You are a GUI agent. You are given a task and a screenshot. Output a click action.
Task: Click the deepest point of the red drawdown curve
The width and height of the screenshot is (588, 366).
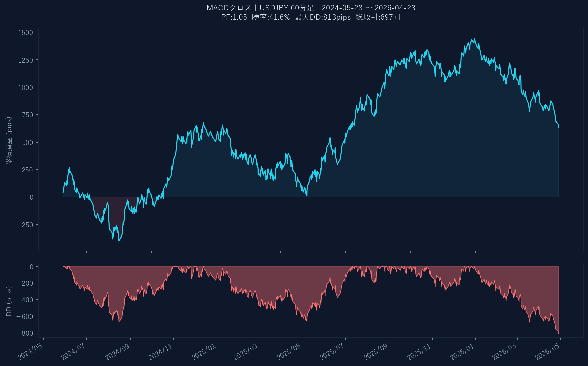click(558, 334)
